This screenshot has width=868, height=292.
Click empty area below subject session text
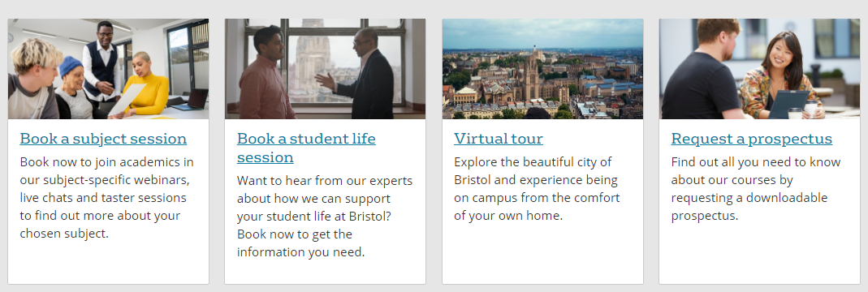pyautogui.click(x=109, y=263)
